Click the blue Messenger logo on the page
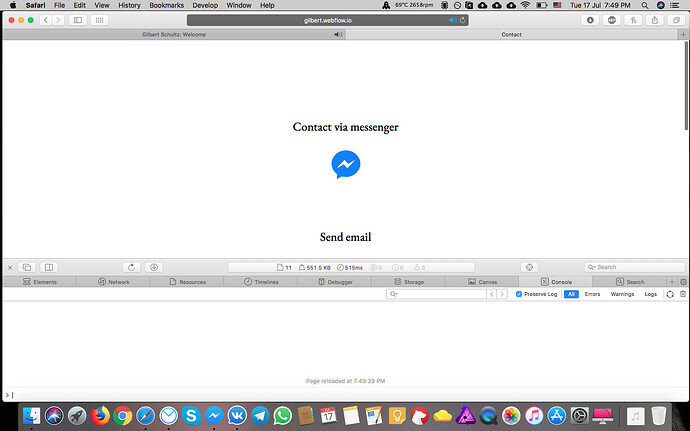The image size is (690, 431). (346, 164)
